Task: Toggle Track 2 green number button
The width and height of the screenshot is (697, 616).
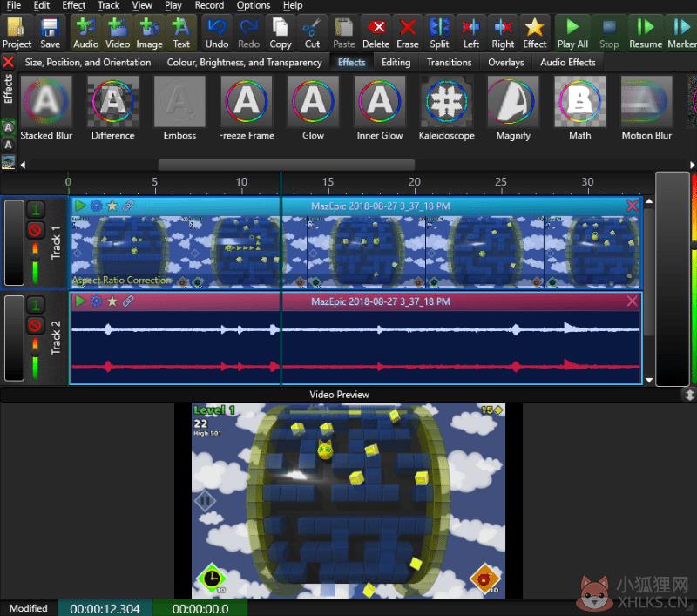Action: (35, 305)
